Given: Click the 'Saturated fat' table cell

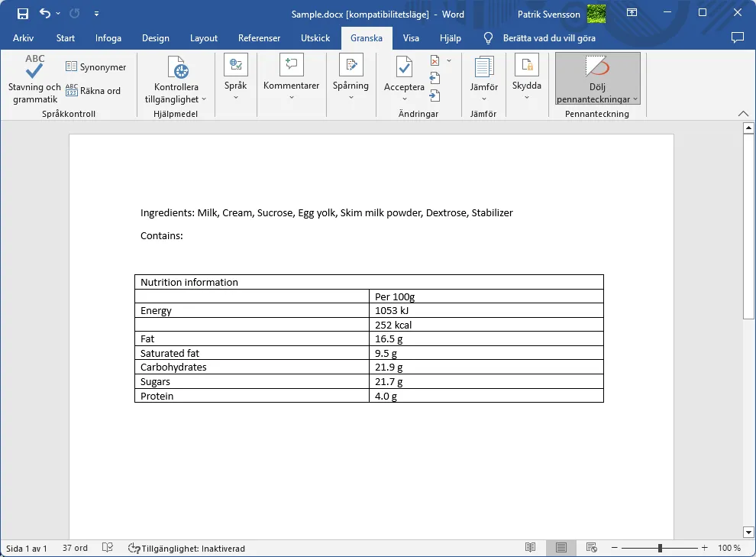Looking at the screenshot, I should coord(252,353).
